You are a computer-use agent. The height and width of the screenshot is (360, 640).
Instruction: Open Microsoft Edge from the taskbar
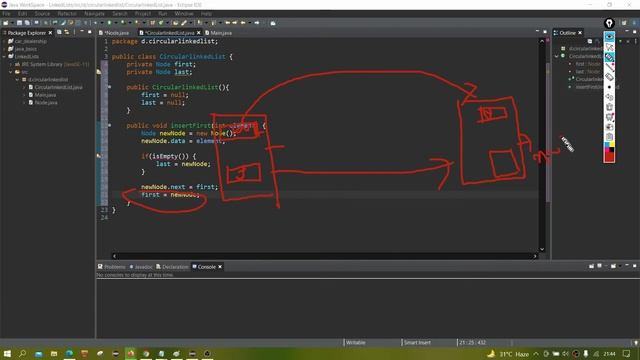click(x=69, y=353)
